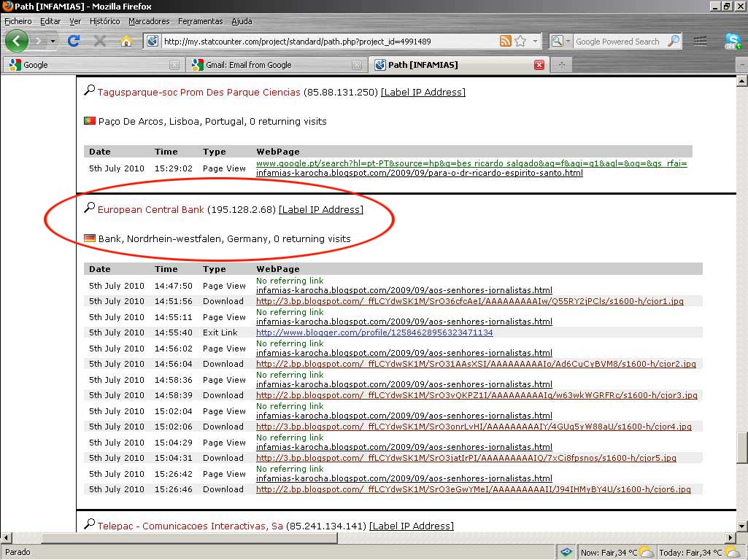Click the Forward navigation arrow

38,42
